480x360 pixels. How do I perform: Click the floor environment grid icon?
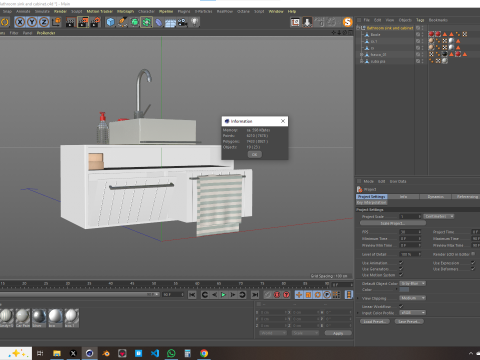(x=170, y=23)
